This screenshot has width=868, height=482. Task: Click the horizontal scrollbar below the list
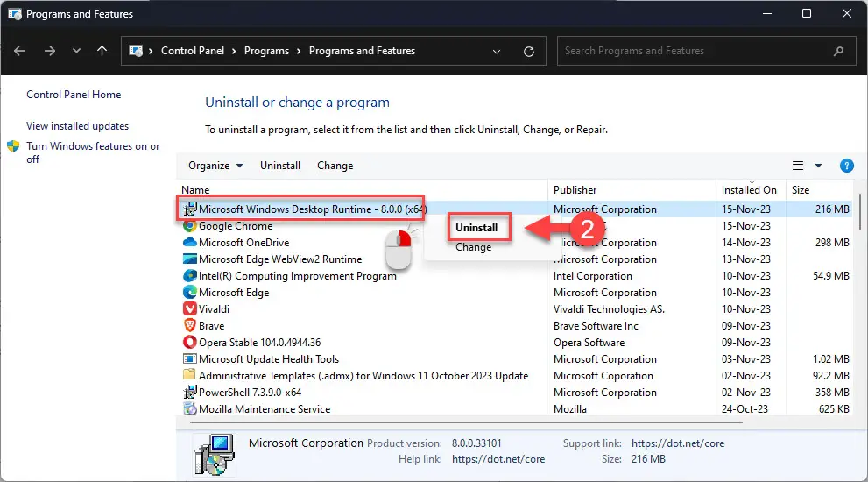pyautogui.click(x=466, y=422)
